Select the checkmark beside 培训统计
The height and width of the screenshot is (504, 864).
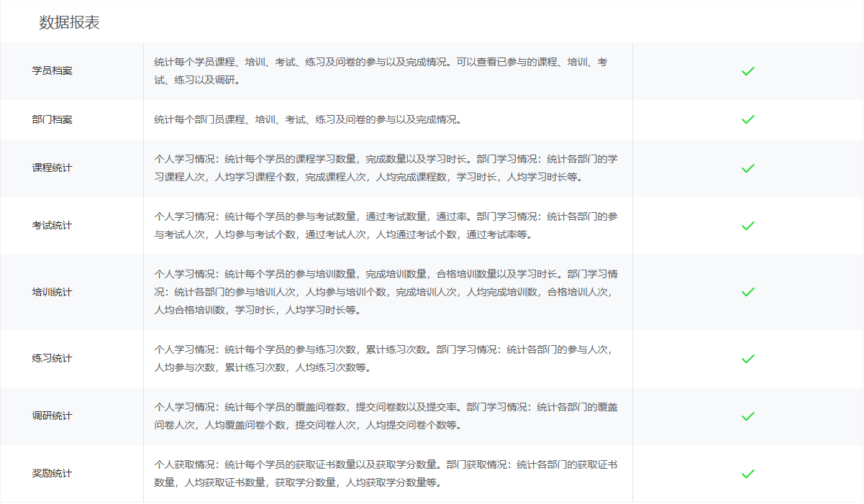pyautogui.click(x=747, y=292)
